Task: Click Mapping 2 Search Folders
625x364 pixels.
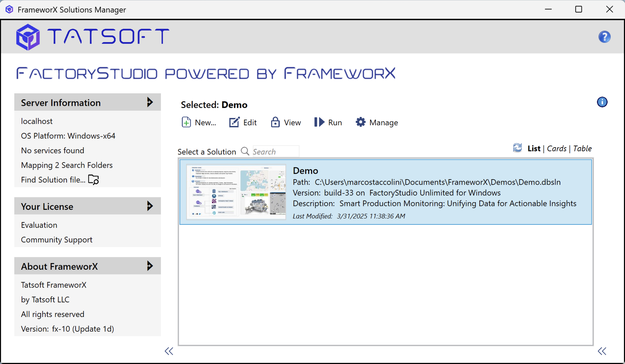Action: (x=67, y=165)
